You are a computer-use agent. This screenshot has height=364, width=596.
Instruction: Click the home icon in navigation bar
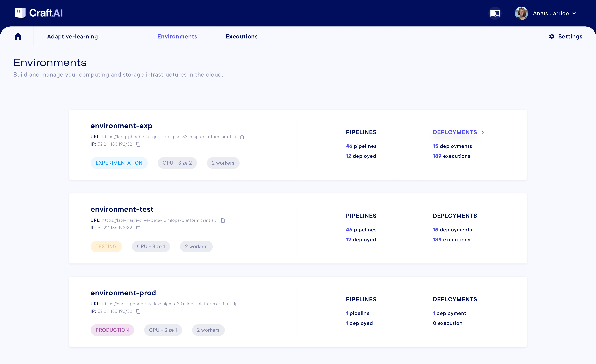tap(18, 36)
